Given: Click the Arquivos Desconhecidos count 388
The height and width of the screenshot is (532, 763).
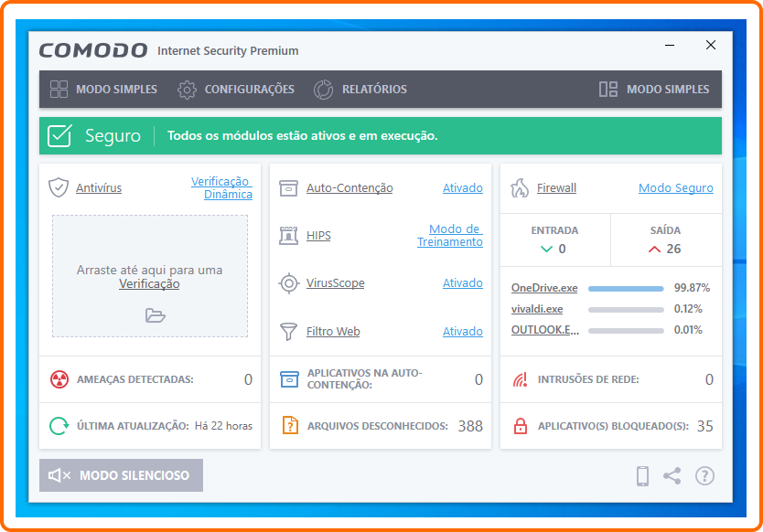Looking at the screenshot, I should point(470,426).
